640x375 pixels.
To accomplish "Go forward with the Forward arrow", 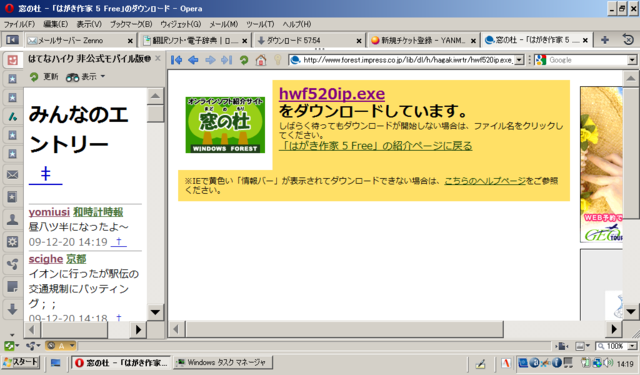I will [x=210, y=60].
